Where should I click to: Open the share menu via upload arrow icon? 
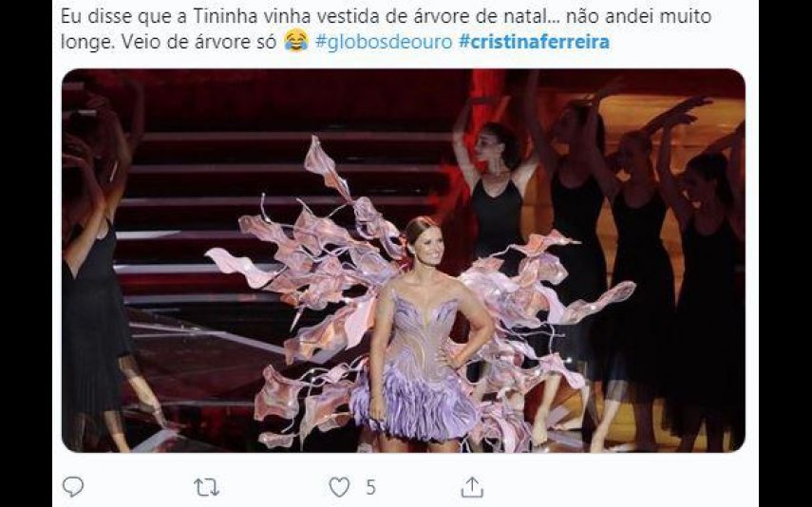pyautogui.click(x=472, y=487)
